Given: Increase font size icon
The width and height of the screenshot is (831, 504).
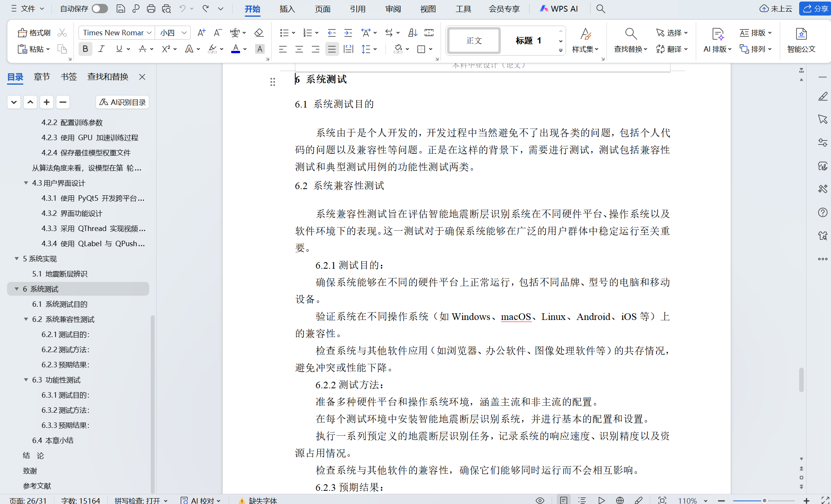Looking at the screenshot, I should pos(201,33).
